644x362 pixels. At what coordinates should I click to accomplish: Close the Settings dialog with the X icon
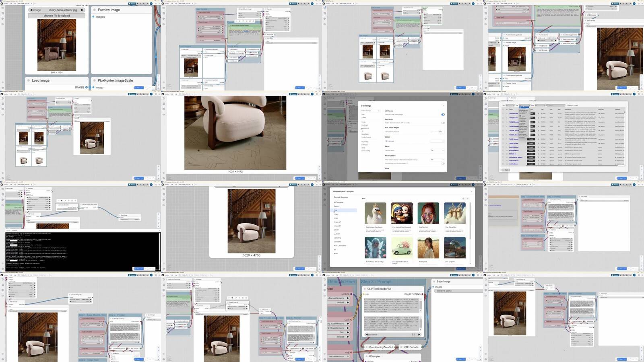[444, 106]
